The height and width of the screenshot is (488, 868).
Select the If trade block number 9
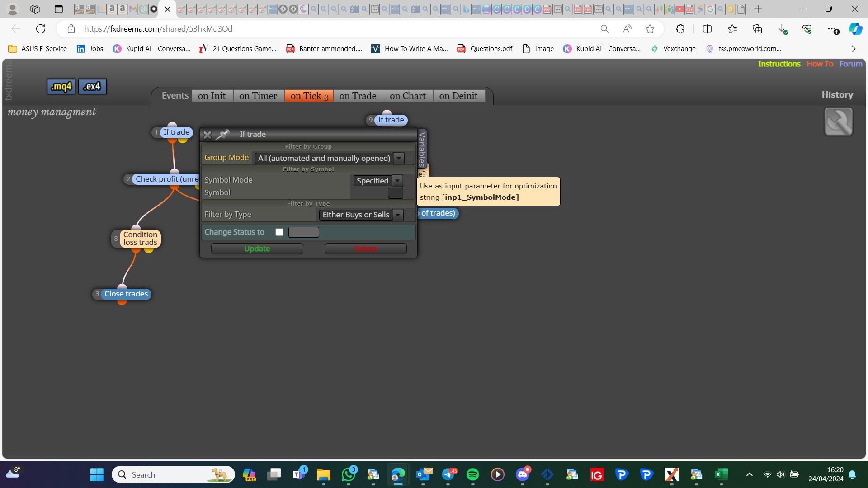click(x=391, y=120)
